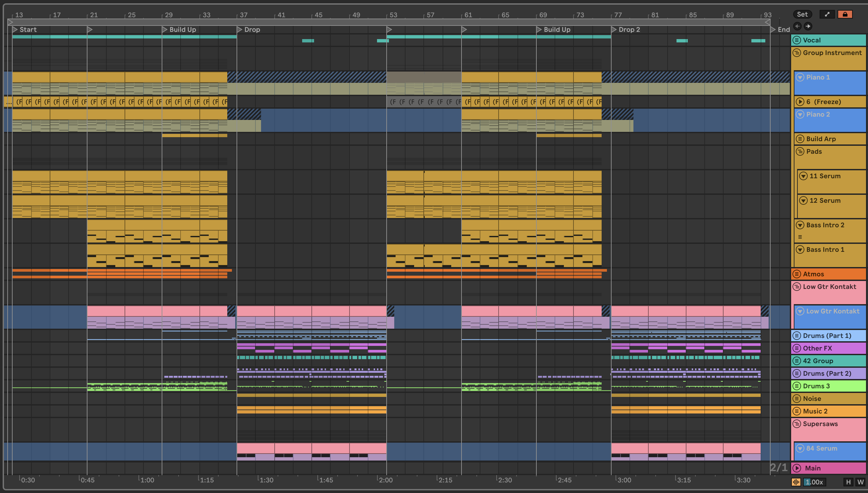Viewport: 868px width, 493px height.
Task: Click the 2:00 mark in the time ruler
Action: (x=386, y=480)
